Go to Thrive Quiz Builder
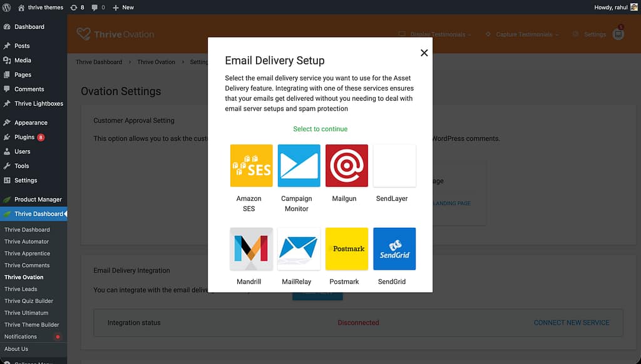 click(x=29, y=301)
